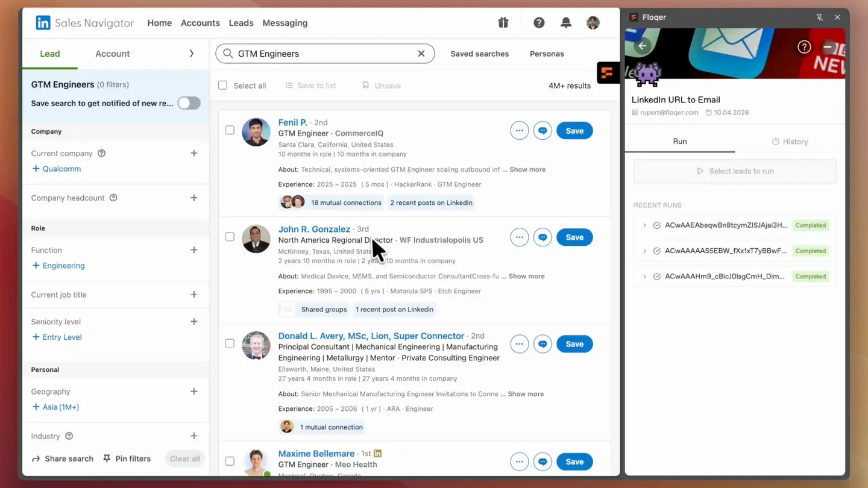Open the gift icon in Sales Navigator header

[503, 23]
